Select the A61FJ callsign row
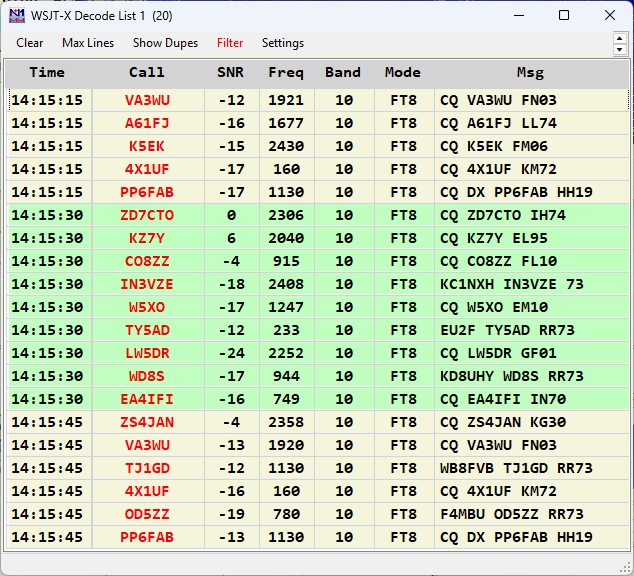 point(147,123)
